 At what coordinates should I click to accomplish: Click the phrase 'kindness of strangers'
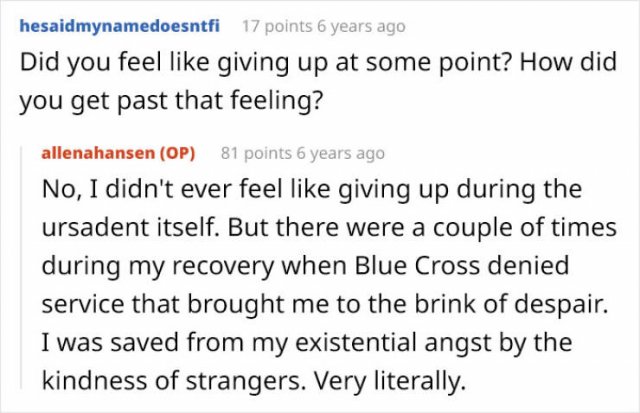click(x=174, y=380)
